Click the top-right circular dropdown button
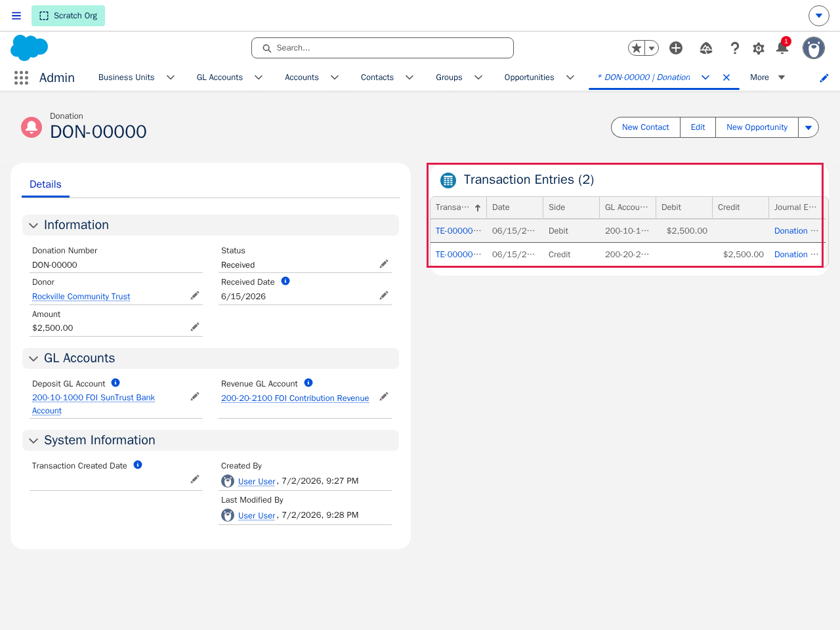 819,16
